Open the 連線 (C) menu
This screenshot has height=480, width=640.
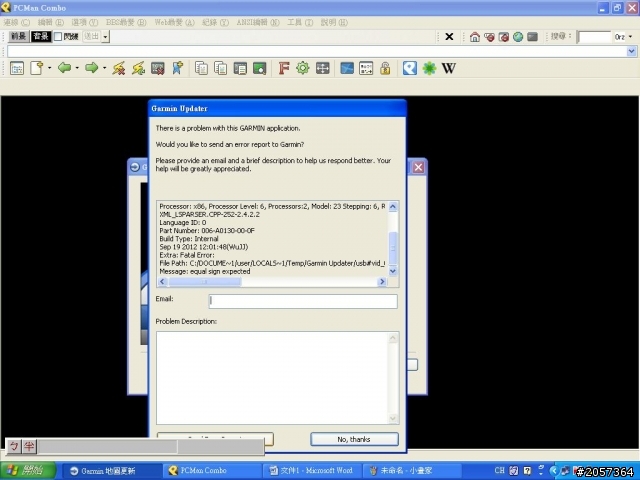click(x=17, y=22)
